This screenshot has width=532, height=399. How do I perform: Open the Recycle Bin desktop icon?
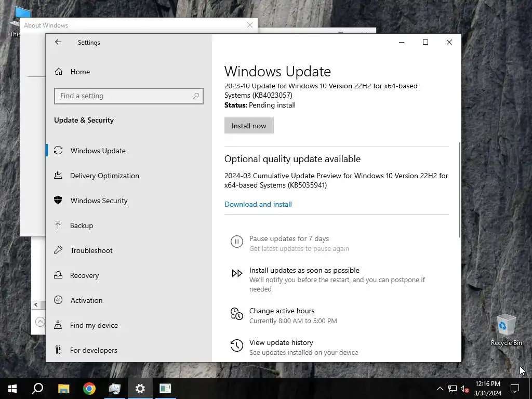point(506,330)
